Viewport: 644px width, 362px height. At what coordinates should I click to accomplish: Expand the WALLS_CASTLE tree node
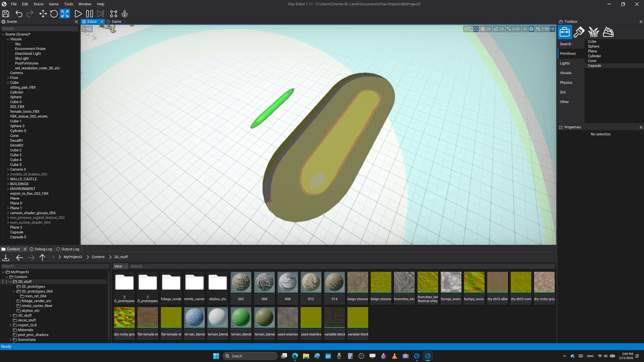[x=8, y=179]
